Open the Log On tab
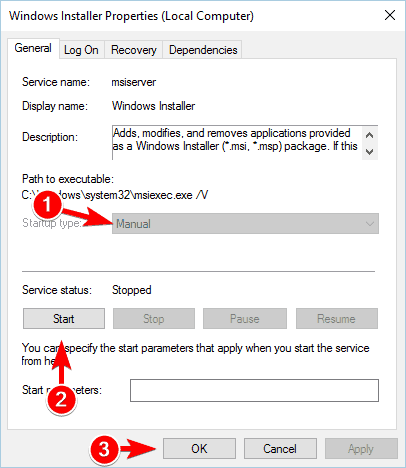406x468 pixels. [81, 50]
